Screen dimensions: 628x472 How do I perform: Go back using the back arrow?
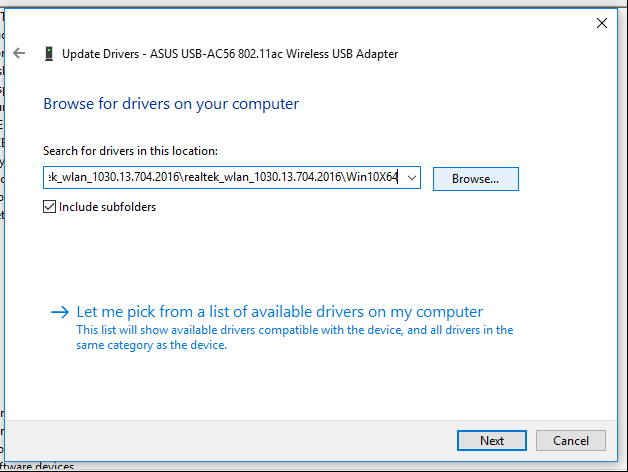19,53
